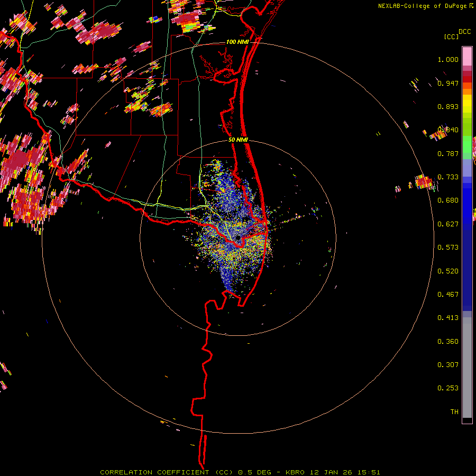This screenshot has width=476, height=476.
Task: Click the 0.680 scale value
Action: coord(448,200)
